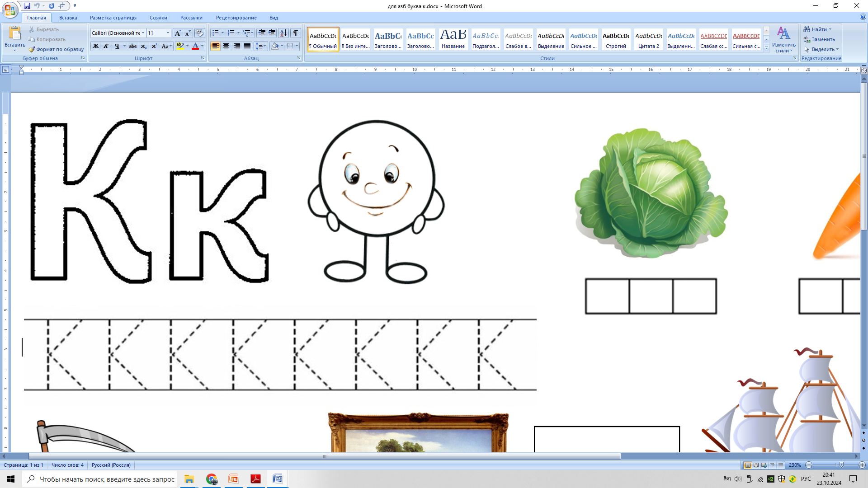Toggle paragraph marks display (¶)

[296, 33]
